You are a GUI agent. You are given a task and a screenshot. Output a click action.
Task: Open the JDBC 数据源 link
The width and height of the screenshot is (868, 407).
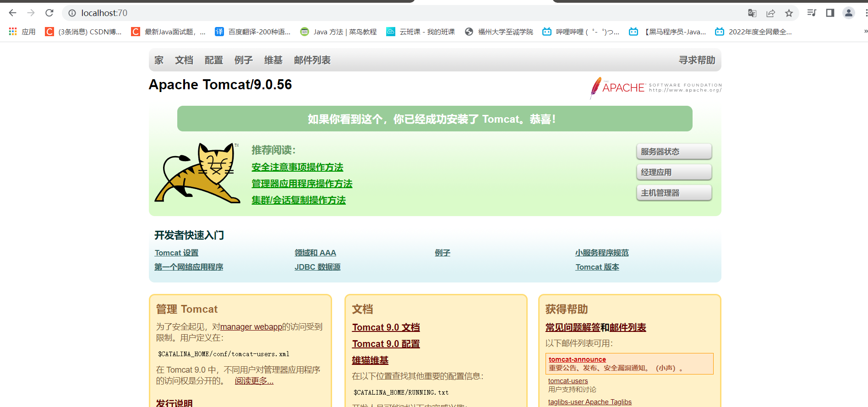click(x=317, y=267)
